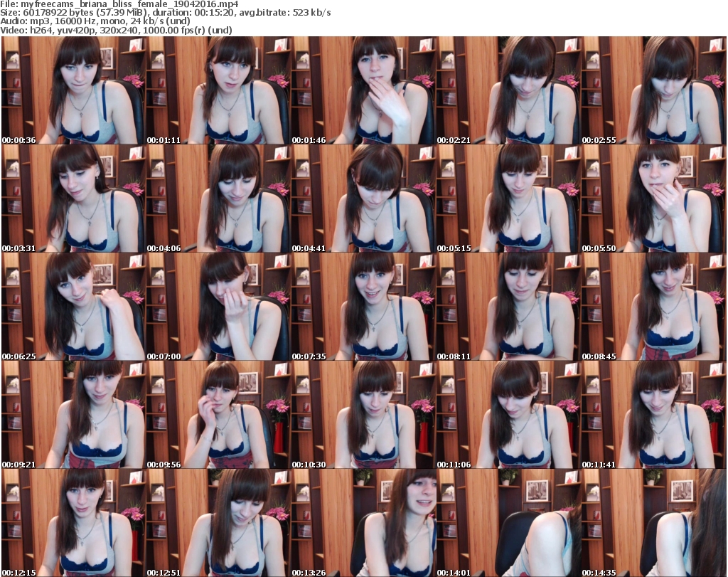Select the thumbnail timestamped 00:12:51

[218, 523]
